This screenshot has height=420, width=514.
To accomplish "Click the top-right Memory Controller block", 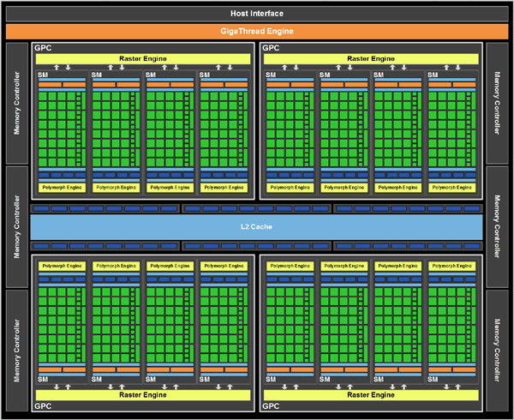I will (497, 103).
